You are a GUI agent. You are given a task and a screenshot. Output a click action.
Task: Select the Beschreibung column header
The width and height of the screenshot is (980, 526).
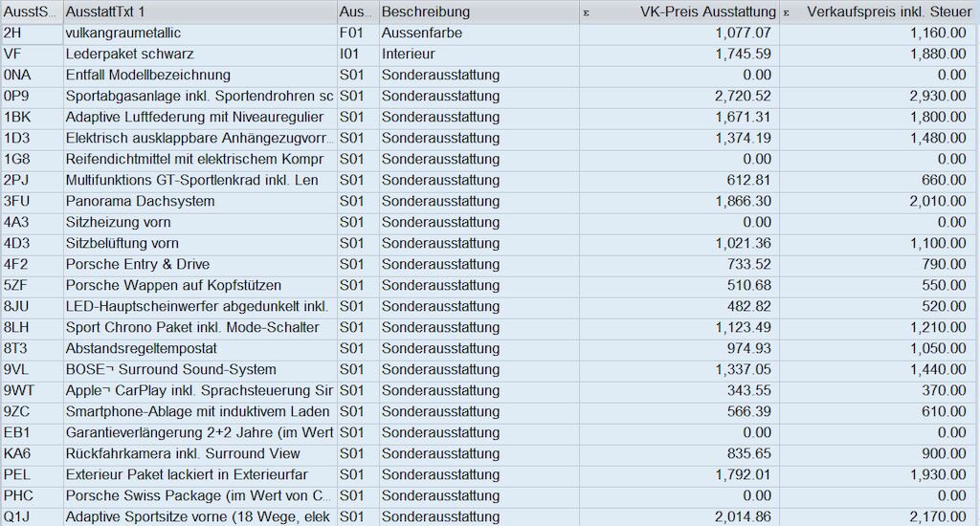tap(479, 11)
